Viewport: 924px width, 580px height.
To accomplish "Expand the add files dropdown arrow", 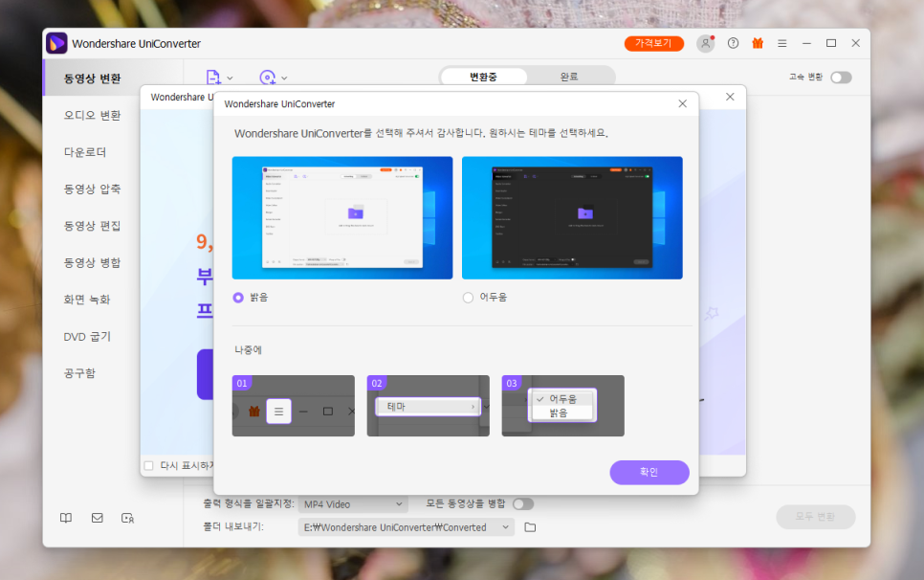I will pyautogui.click(x=230, y=78).
